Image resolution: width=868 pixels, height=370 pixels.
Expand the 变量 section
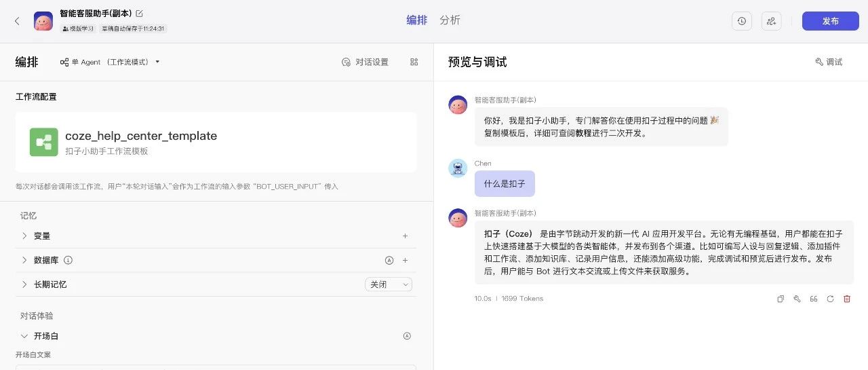24,236
